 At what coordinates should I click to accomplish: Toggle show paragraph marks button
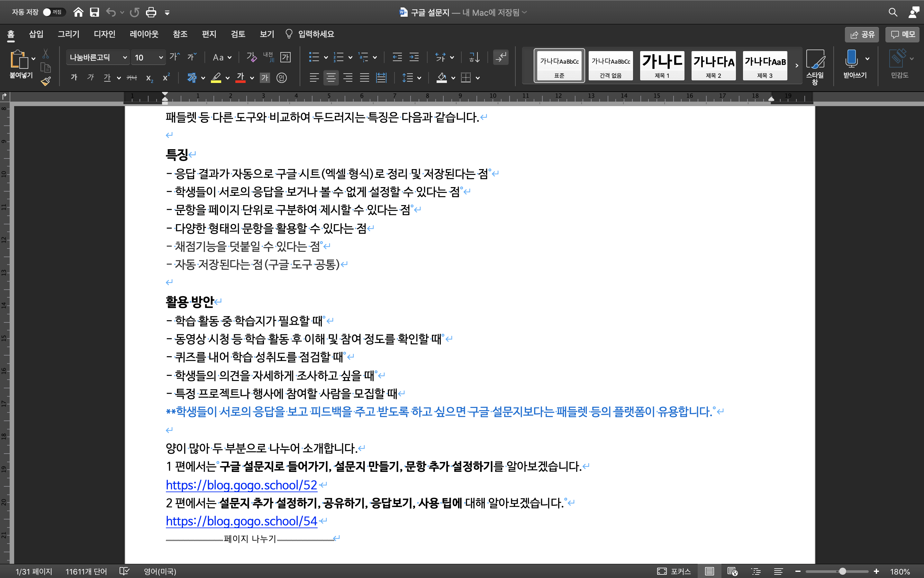pyautogui.click(x=501, y=57)
